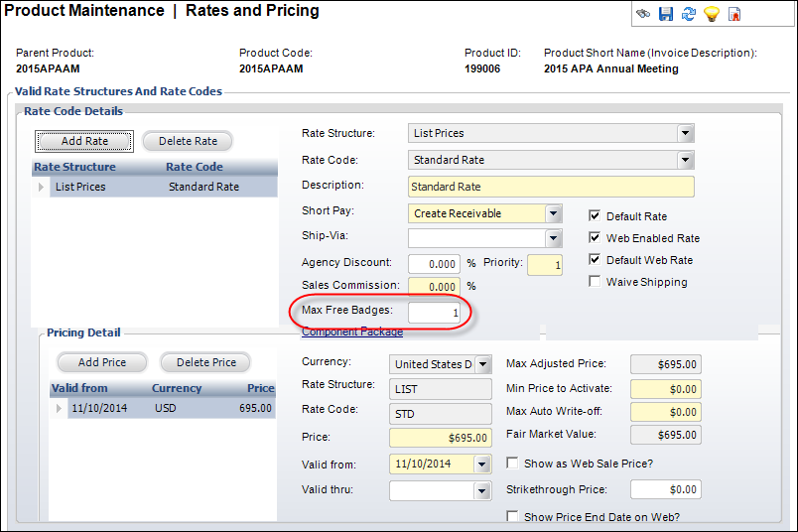
Task: Open the Valid from date picker
Action: [x=481, y=464]
